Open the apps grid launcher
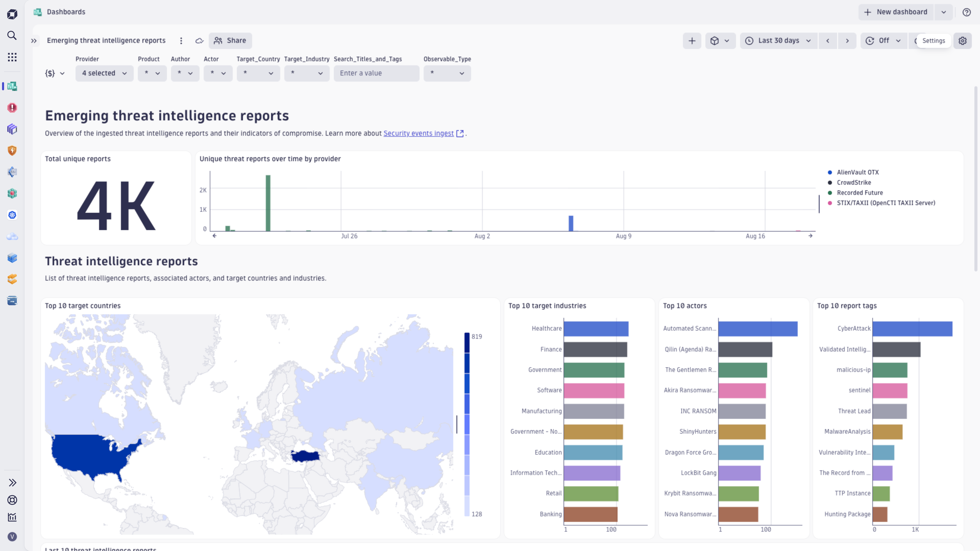Image resolution: width=980 pixels, height=551 pixels. 12,57
